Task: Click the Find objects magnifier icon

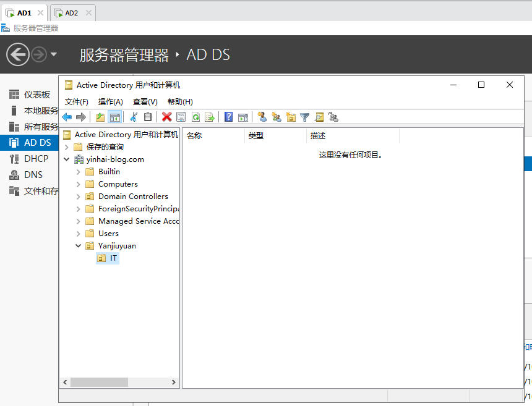Action: 319,117
